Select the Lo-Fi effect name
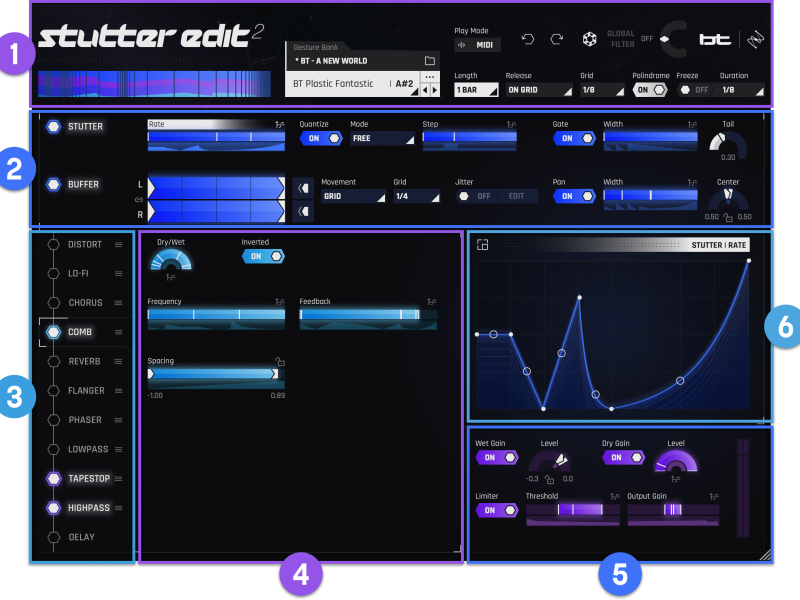This screenshot has width=800, height=600. click(x=78, y=273)
